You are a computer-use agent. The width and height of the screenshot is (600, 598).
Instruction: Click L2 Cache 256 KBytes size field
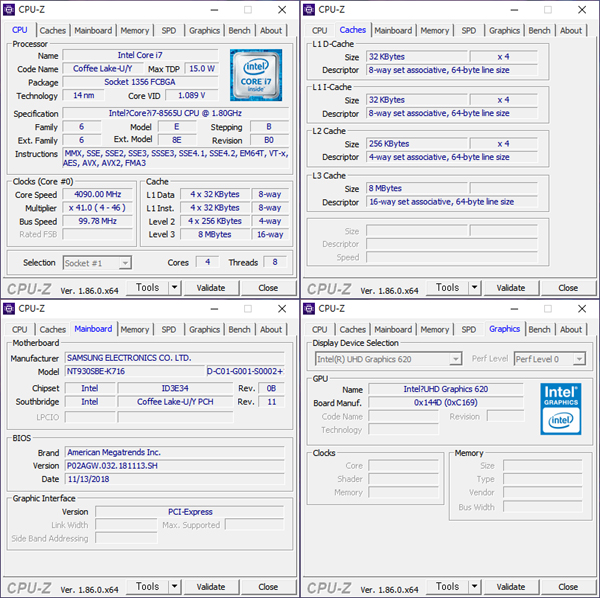coord(417,144)
